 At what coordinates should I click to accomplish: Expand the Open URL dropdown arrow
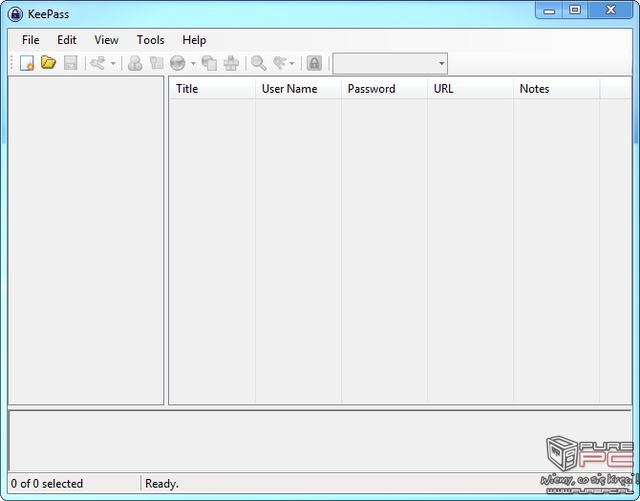coord(193,64)
